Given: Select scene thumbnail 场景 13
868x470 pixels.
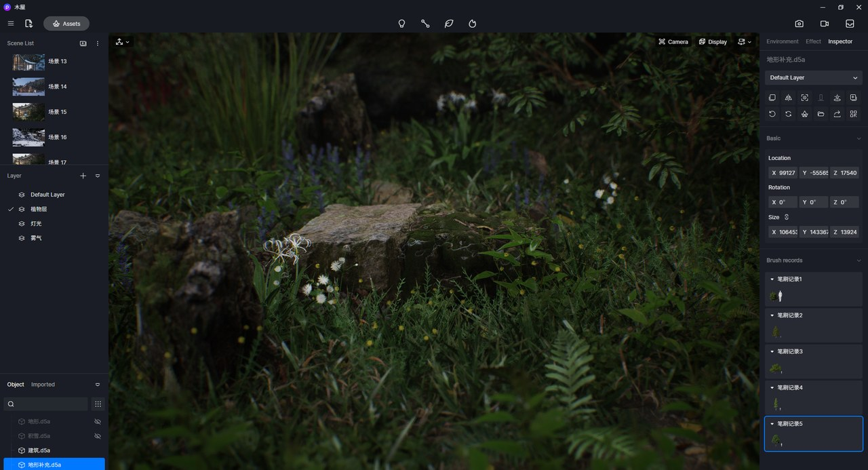Looking at the screenshot, I should tap(28, 62).
